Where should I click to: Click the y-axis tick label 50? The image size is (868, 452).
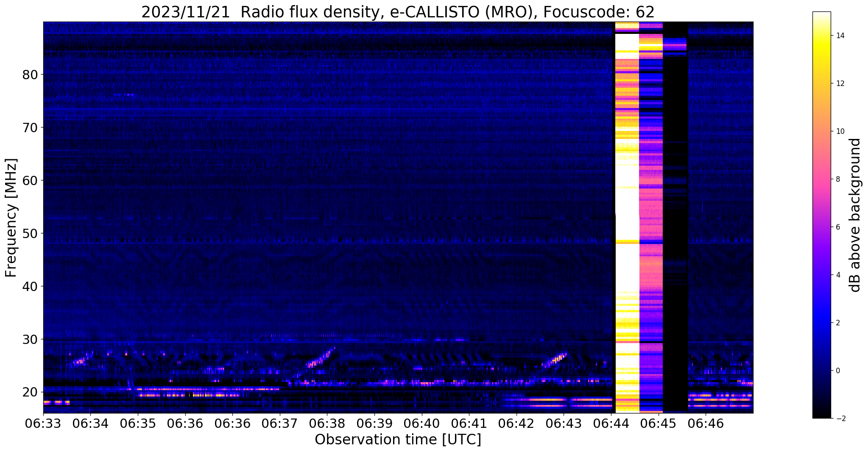tap(30, 233)
